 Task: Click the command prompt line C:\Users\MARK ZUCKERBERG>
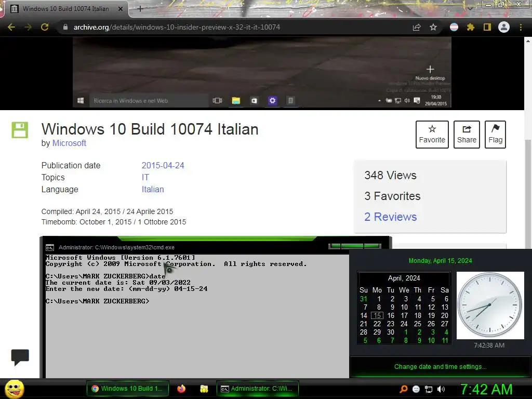click(x=97, y=301)
